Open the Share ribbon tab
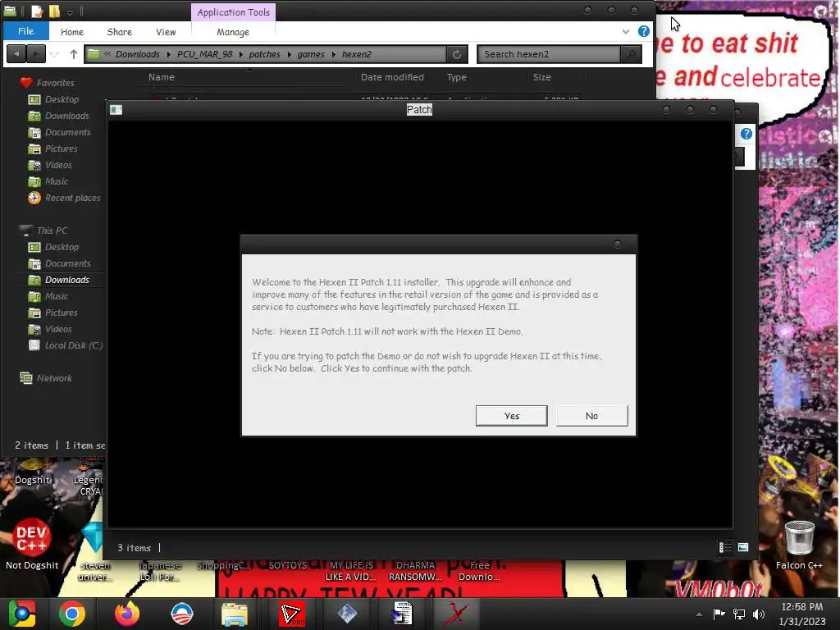Screen dimensions: 840x630 pyautogui.click(x=119, y=32)
